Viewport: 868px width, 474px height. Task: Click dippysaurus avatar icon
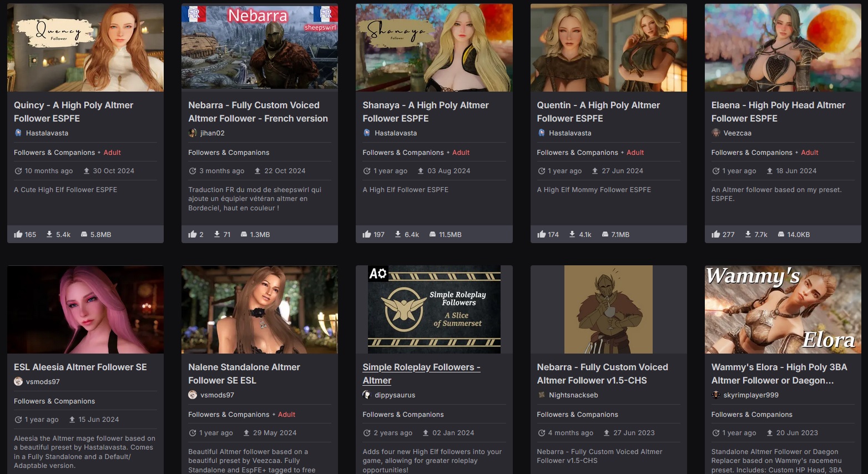367,395
